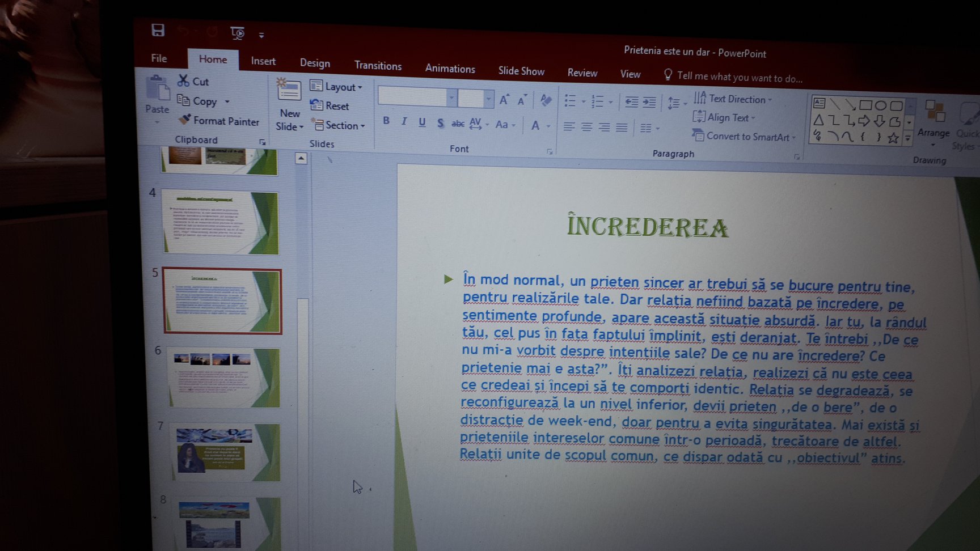Image resolution: width=980 pixels, height=551 pixels.
Task: Click Convert to SmartArt
Action: (x=744, y=136)
